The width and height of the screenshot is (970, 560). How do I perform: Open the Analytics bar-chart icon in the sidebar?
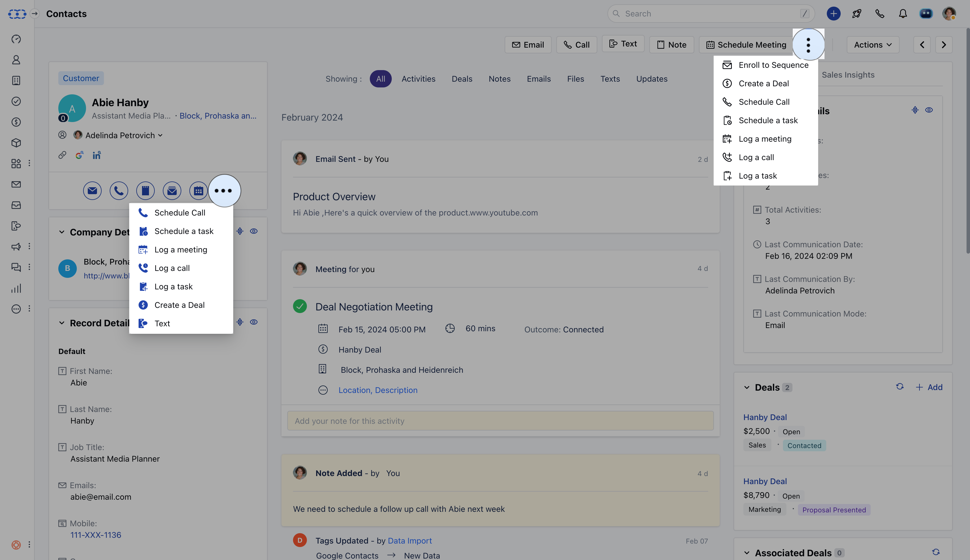tap(16, 288)
